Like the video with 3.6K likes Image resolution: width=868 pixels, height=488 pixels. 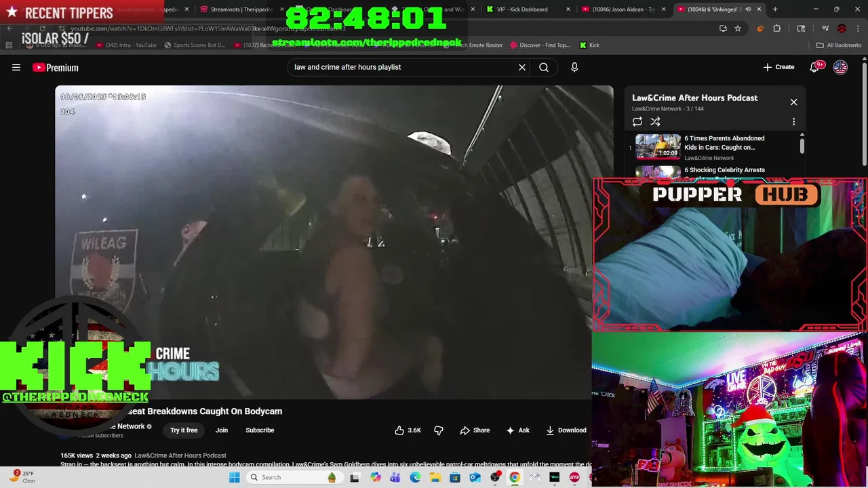(408, 430)
